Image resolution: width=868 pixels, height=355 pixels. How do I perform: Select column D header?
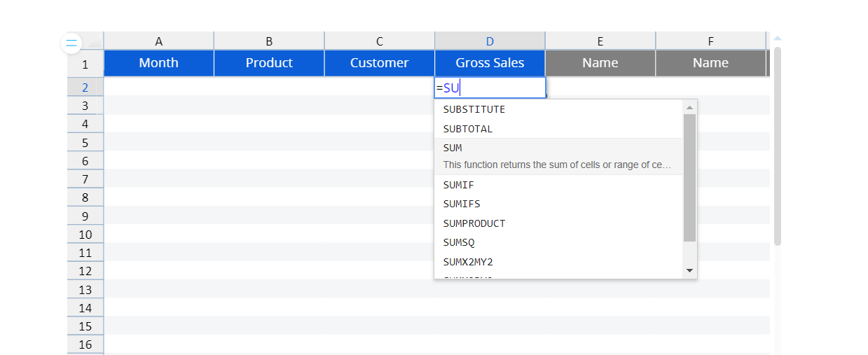click(x=490, y=41)
